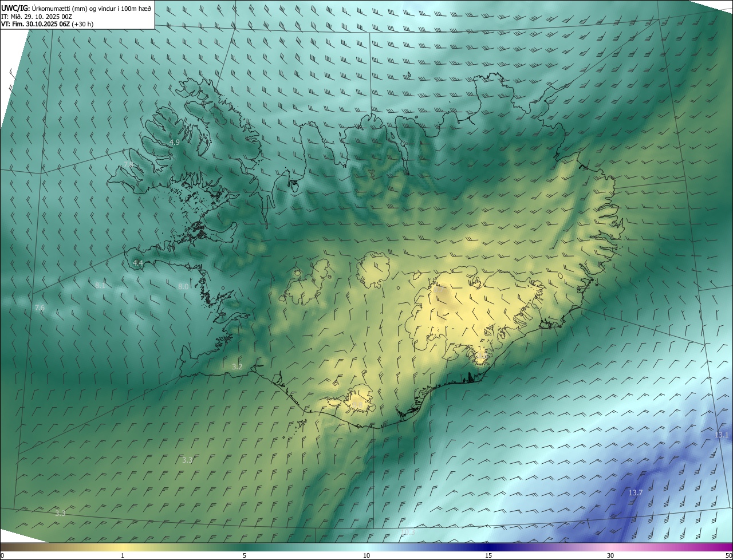The width and height of the screenshot is (733, 560).
Task: Click the initialization time "IT: Mið. 29. 10. 2025 00Z"
Action: tap(36, 16)
